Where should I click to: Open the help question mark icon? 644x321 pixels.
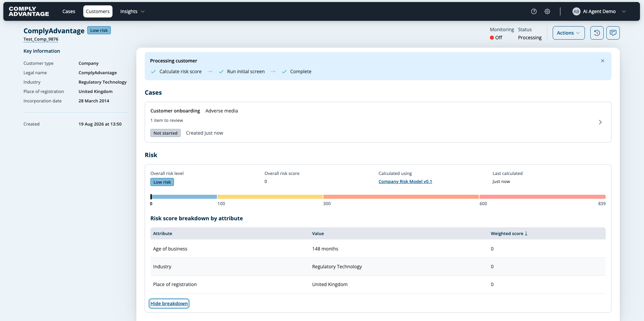click(534, 11)
